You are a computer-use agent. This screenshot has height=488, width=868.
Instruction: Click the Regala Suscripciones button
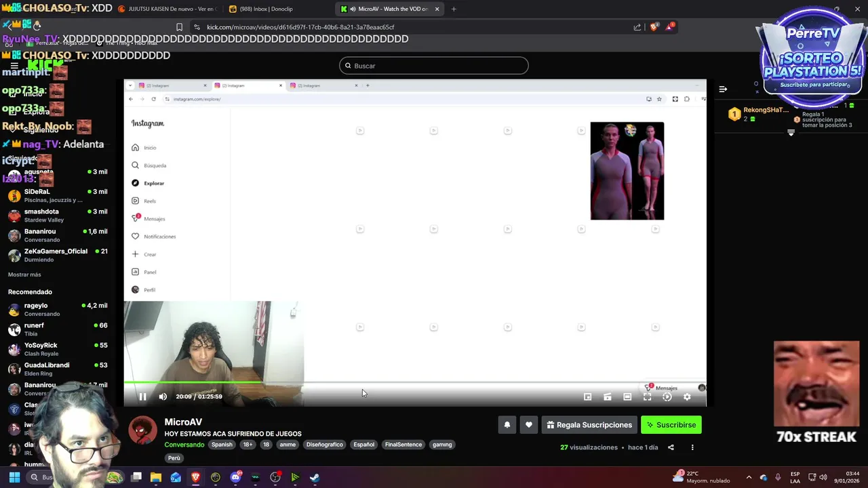click(589, 425)
